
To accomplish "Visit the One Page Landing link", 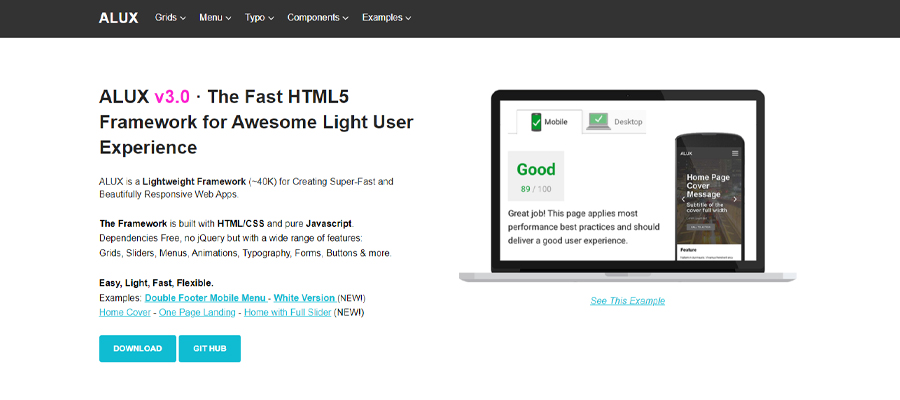I will tap(197, 312).
